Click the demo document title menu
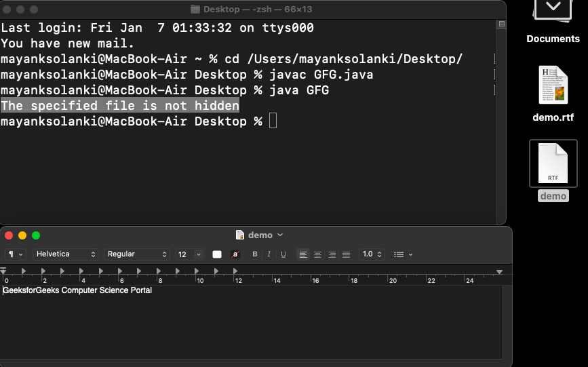Screen dimensions: 588x367 260,235
